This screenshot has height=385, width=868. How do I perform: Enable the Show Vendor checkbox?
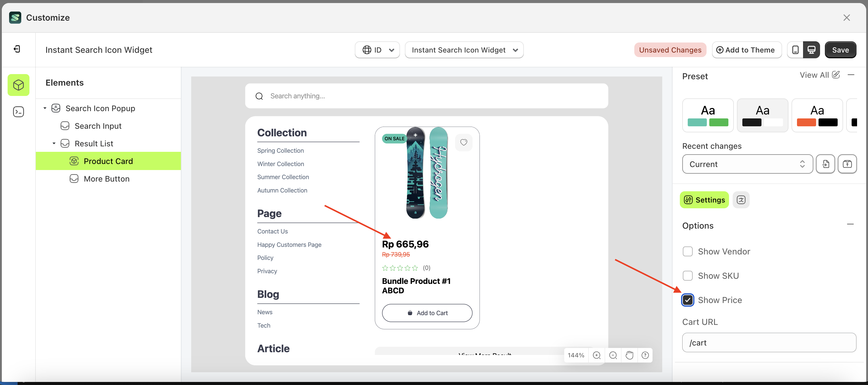688,251
